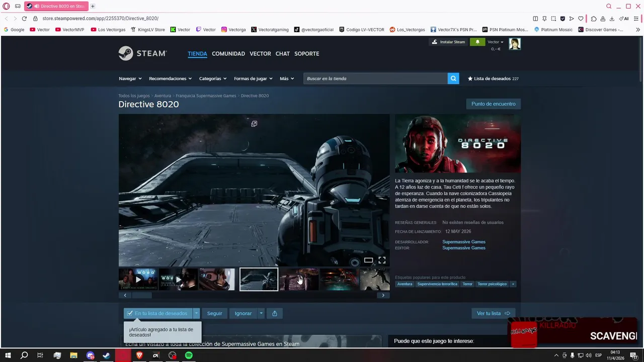Open Brave browser from the taskbar
The height and width of the screenshot is (362, 644).
[139, 355]
